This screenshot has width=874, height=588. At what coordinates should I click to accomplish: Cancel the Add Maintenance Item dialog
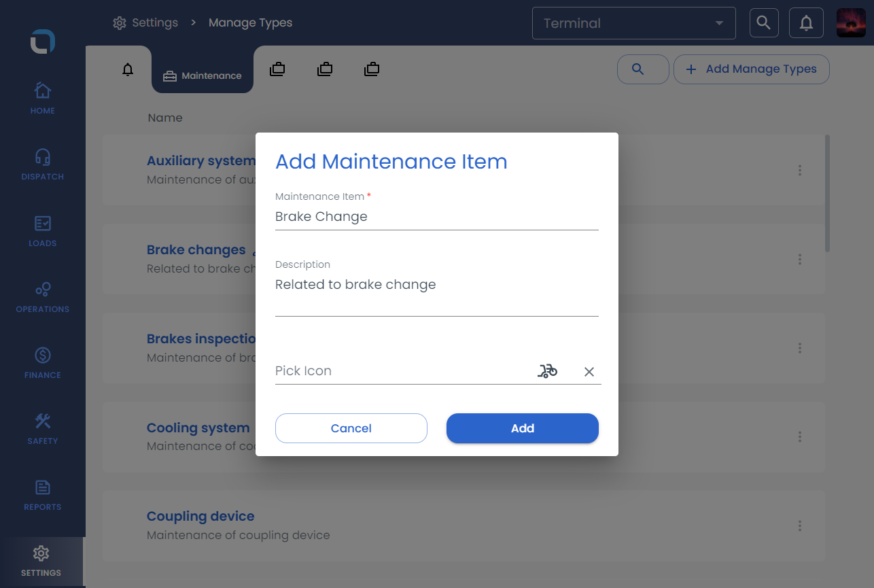pos(351,428)
